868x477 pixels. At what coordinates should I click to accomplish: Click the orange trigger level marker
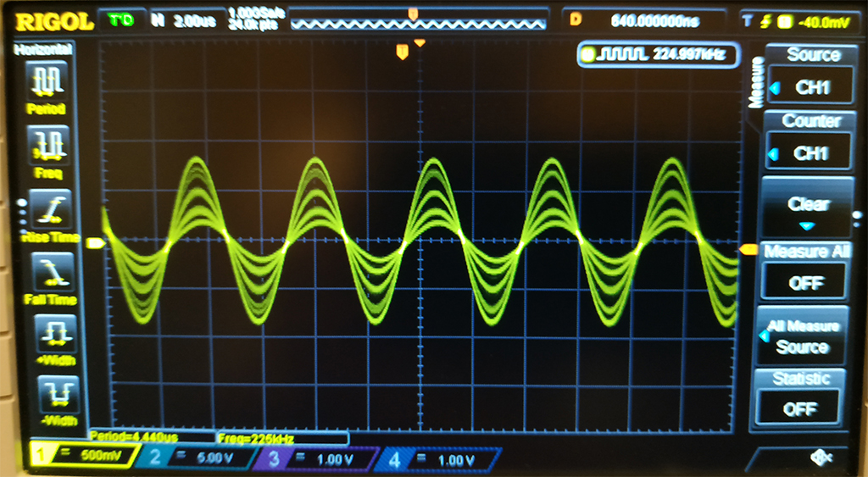point(748,249)
